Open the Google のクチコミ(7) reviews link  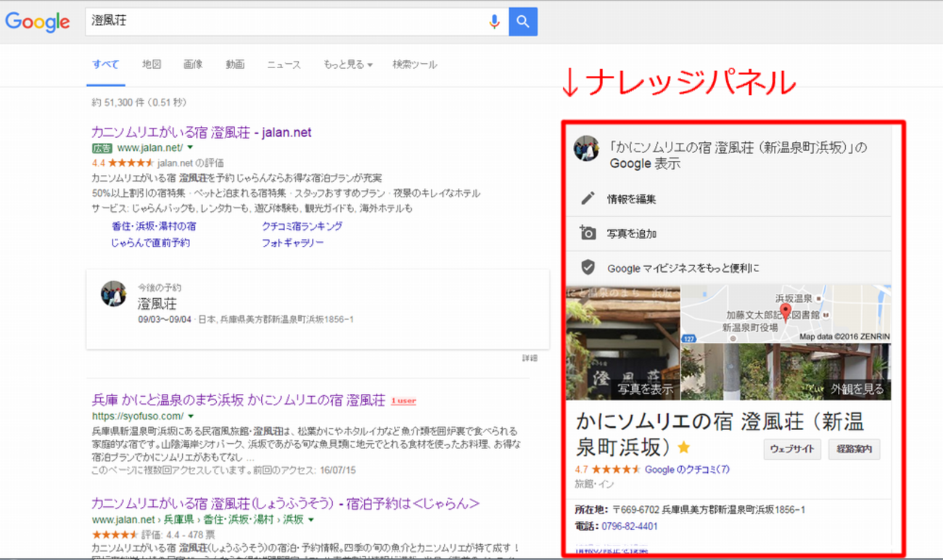pos(687,469)
